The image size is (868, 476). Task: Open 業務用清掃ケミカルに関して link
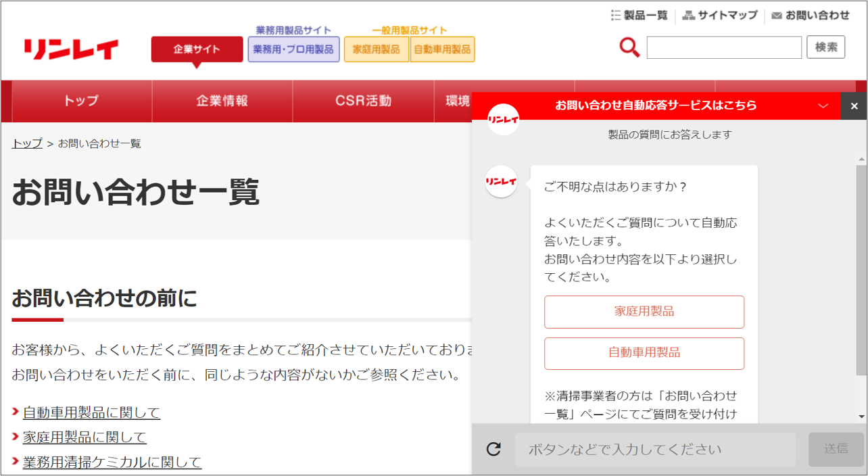pos(112,462)
